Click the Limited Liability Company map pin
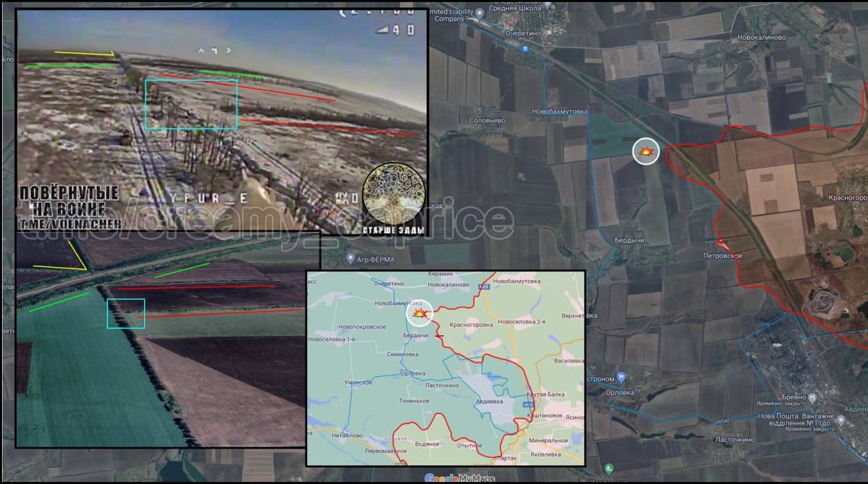 click(480, 12)
